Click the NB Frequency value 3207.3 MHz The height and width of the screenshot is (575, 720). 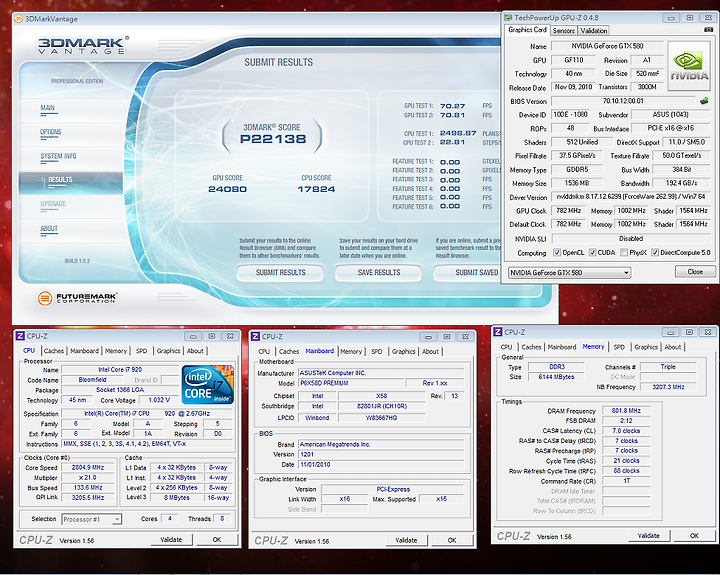click(x=668, y=387)
